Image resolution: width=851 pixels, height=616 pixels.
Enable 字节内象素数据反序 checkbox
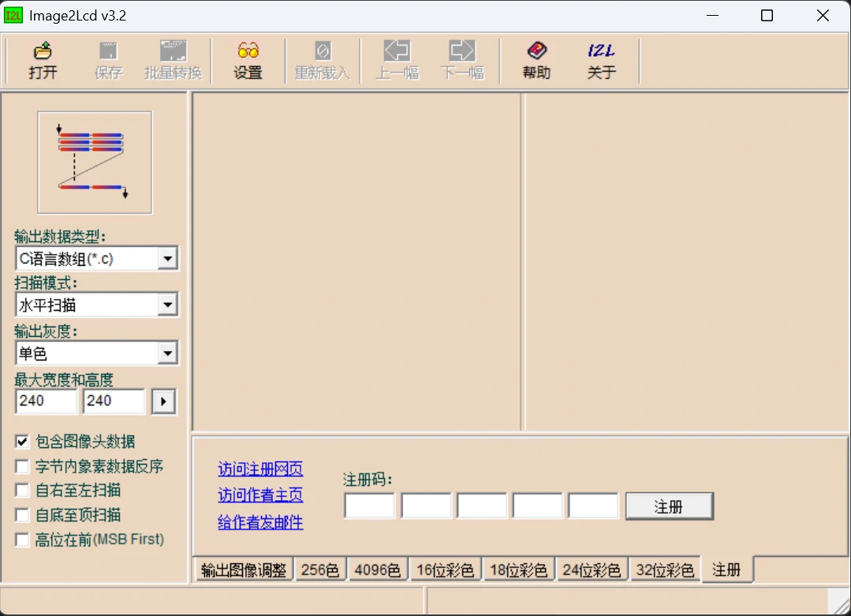tap(22, 467)
